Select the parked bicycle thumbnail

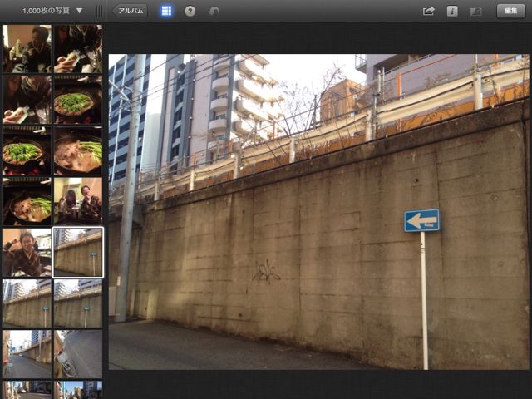pyautogui.click(x=78, y=354)
